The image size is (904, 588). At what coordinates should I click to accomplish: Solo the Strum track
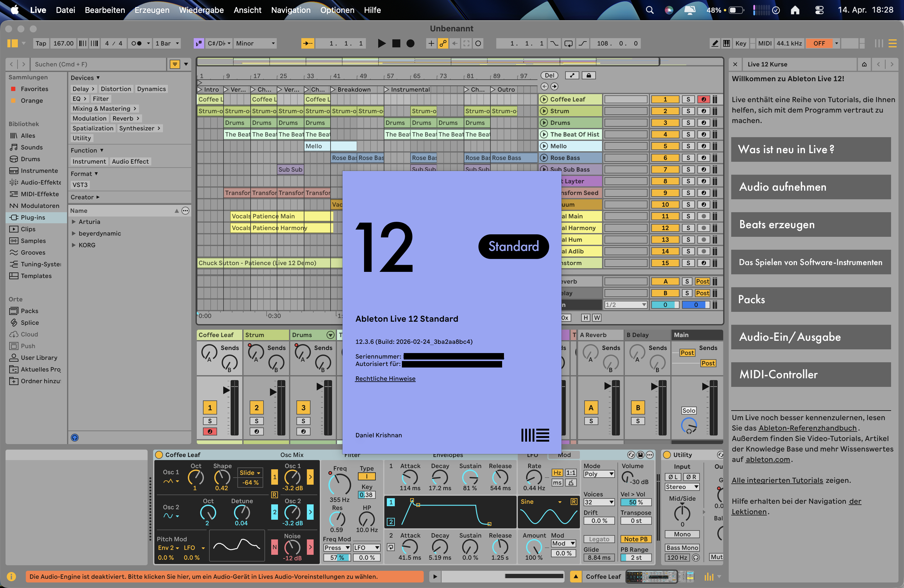point(688,111)
